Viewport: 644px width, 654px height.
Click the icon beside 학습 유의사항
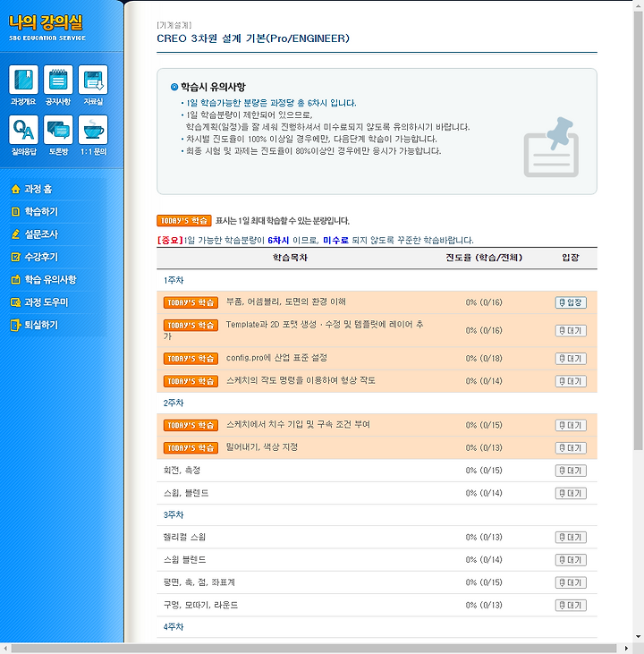click(15, 279)
